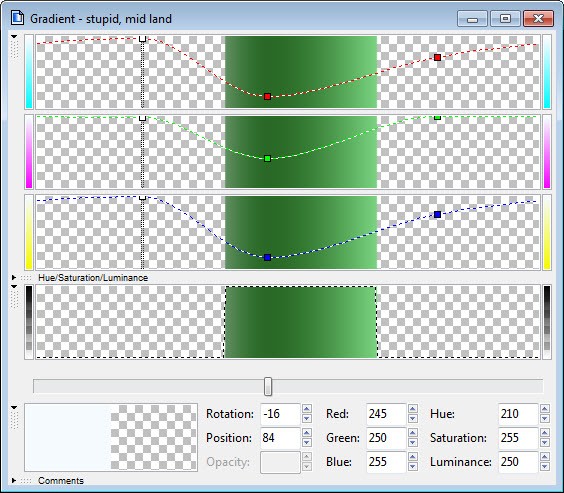This screenshot has width=564, height=493.
Task: Collapse the color preview panel triangle
Action: [x=14, y=407]
